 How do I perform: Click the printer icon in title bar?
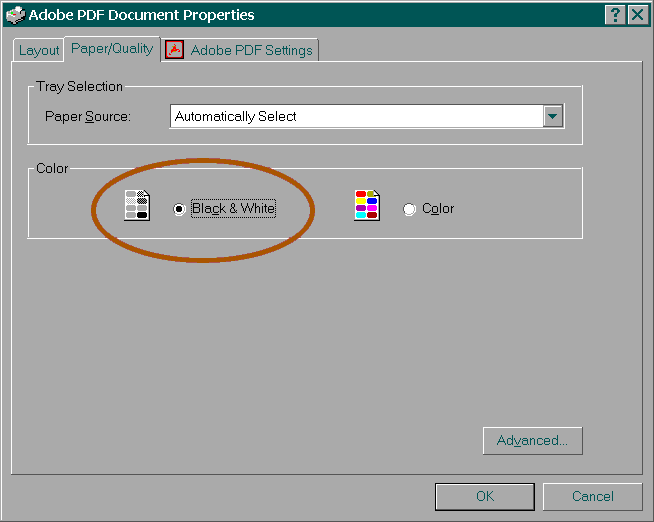pos(15,15)
